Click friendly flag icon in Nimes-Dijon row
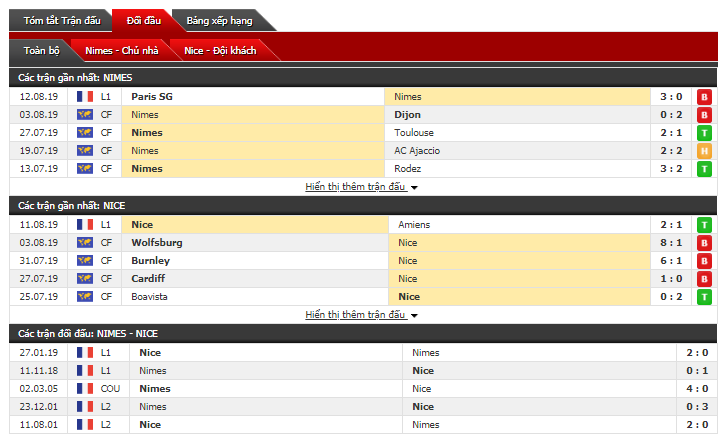This screenshot has width=719, height=434. tap(85, 115)
